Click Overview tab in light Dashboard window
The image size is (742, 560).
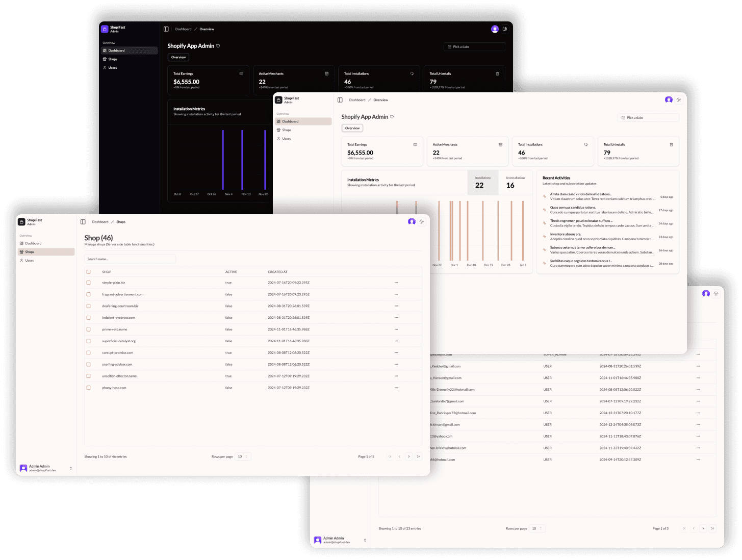(352, 128)
